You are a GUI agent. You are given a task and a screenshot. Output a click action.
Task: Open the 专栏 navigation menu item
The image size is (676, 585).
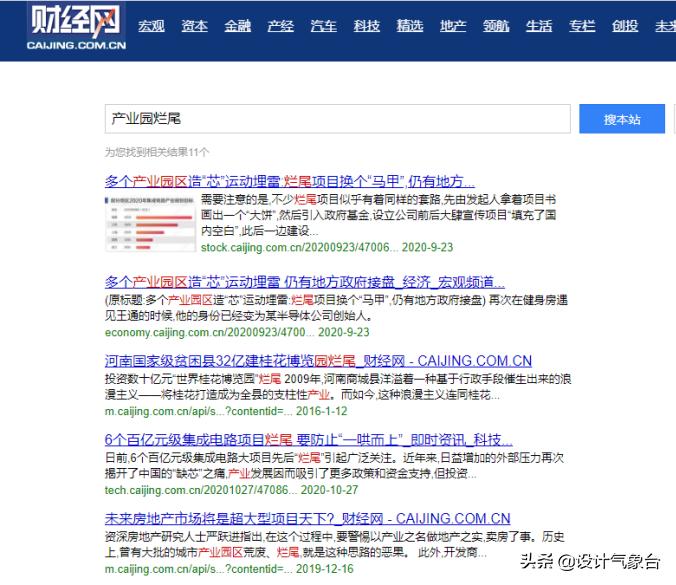(x=582, y=26)
